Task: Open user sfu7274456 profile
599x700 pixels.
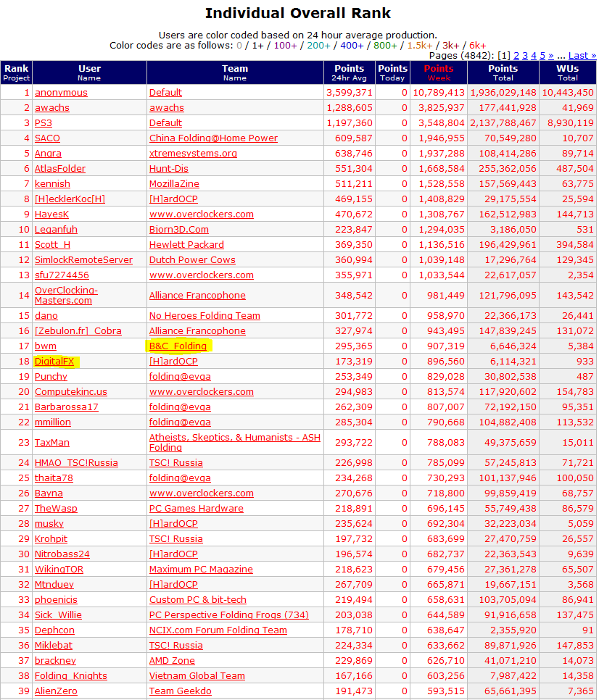Action: [x=62, y=275]
